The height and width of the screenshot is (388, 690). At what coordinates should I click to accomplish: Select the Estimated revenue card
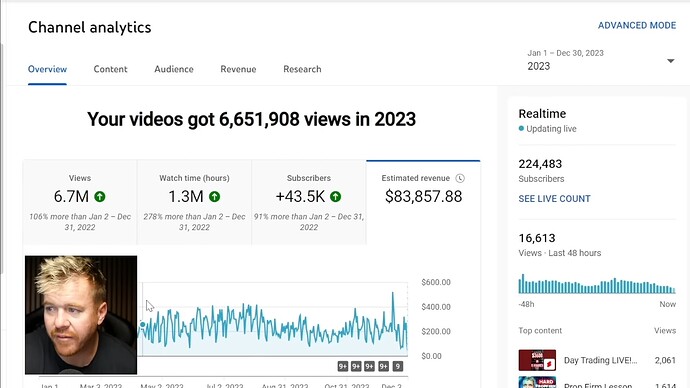(423, 202)
